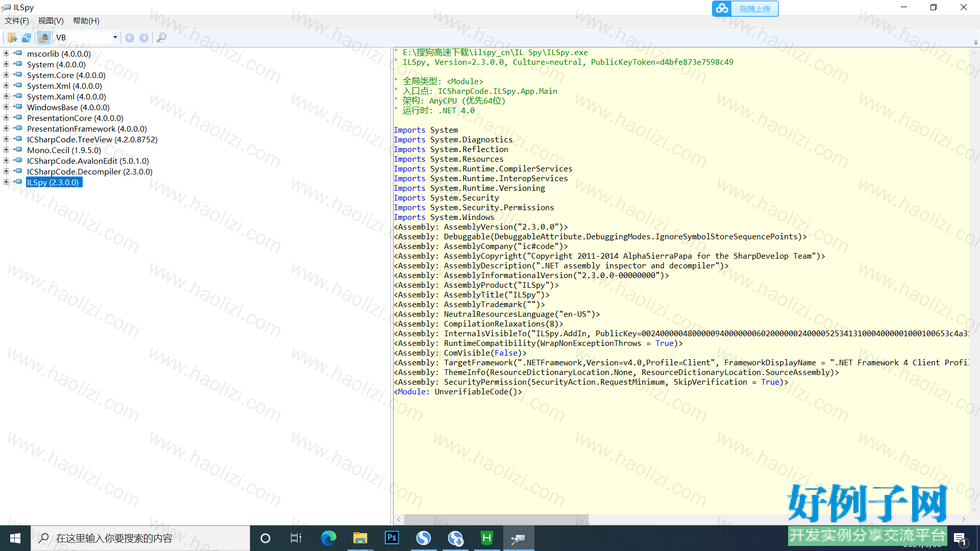Click the Open assembly toolbar icon
980x551 pixels.
click(12, 38)
